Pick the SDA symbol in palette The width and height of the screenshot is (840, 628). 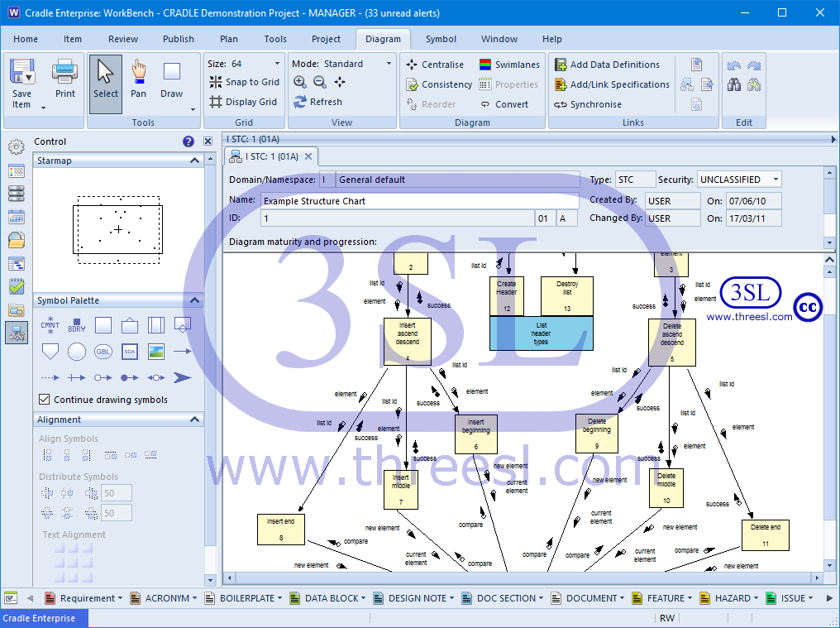[130, 352]
